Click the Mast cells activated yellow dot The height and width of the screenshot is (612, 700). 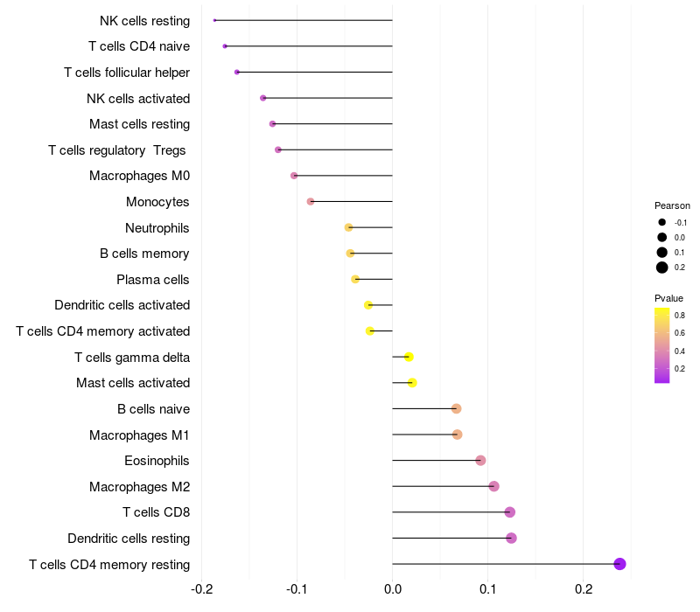(x=412, y=383)
